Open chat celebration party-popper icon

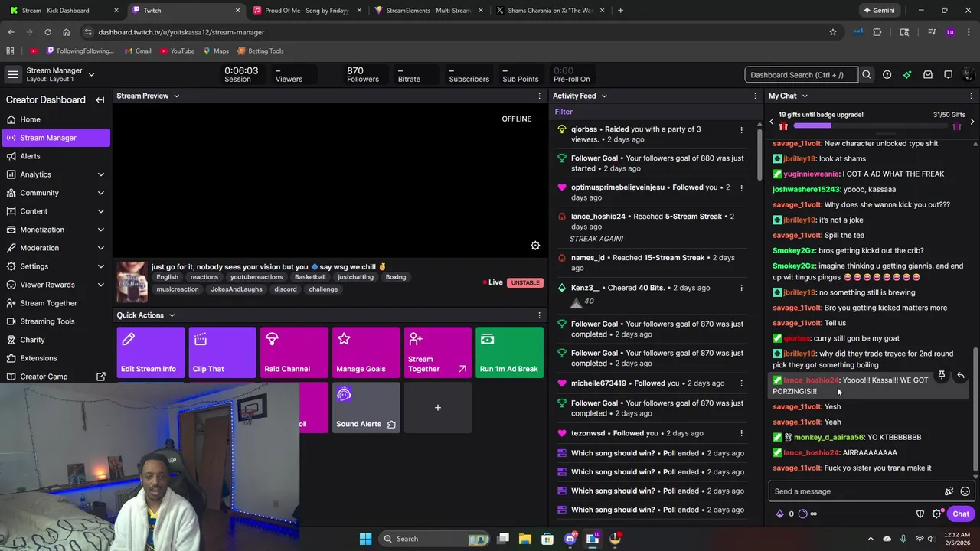pos(949,491)
